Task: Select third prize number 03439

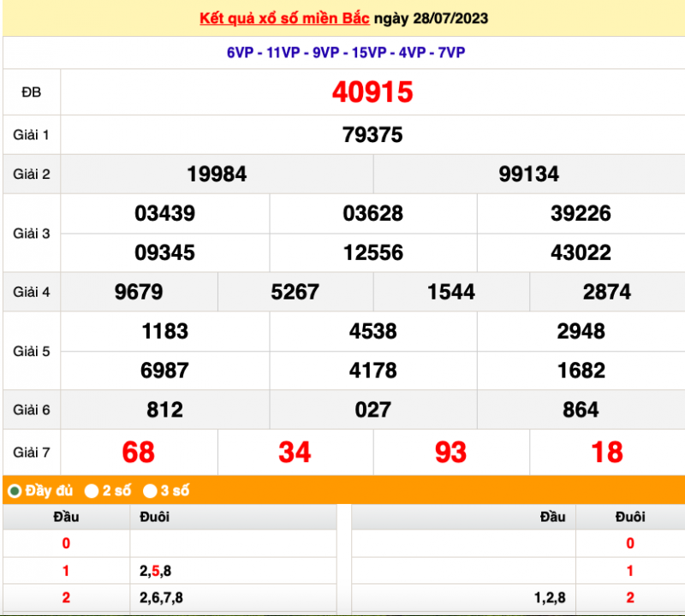Action: [164, 214]
